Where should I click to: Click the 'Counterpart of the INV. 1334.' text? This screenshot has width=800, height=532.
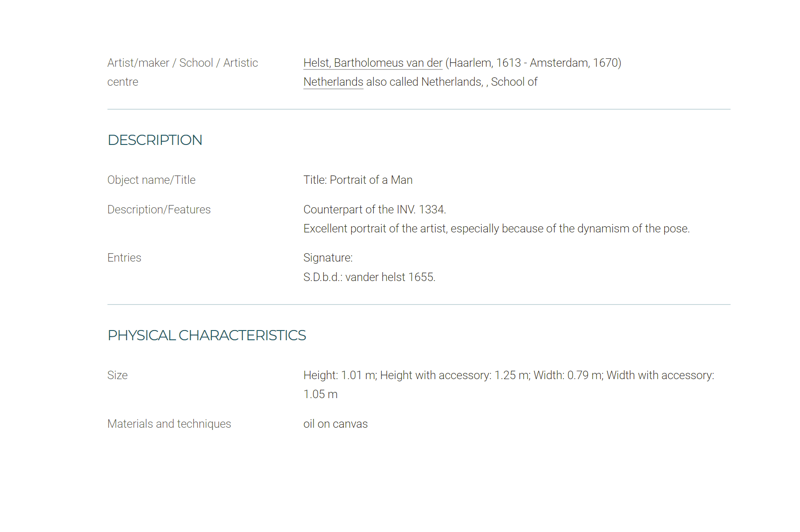[375, 209]
